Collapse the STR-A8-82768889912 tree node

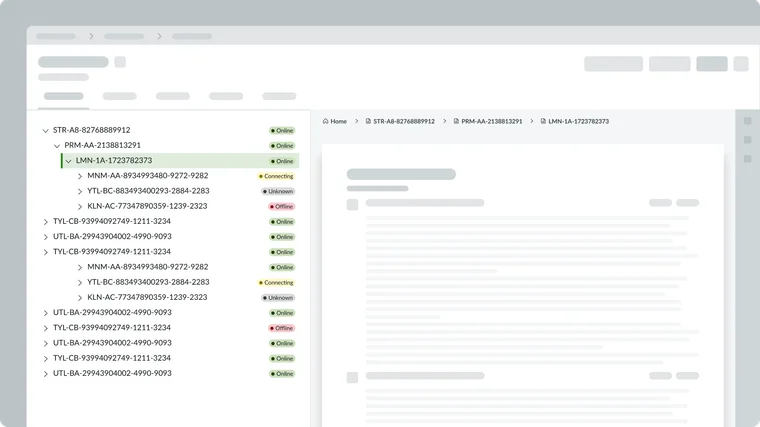pyautogui.click(x=46, y=130)
